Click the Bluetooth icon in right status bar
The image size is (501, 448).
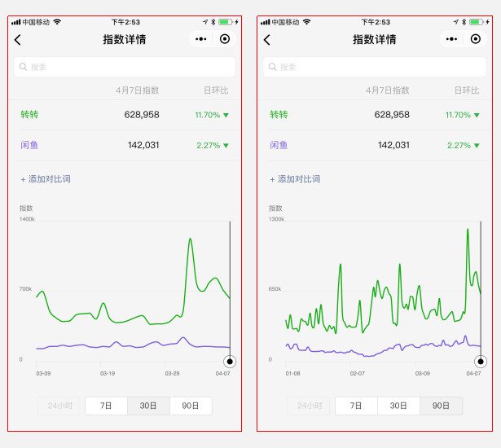[464, 22]
